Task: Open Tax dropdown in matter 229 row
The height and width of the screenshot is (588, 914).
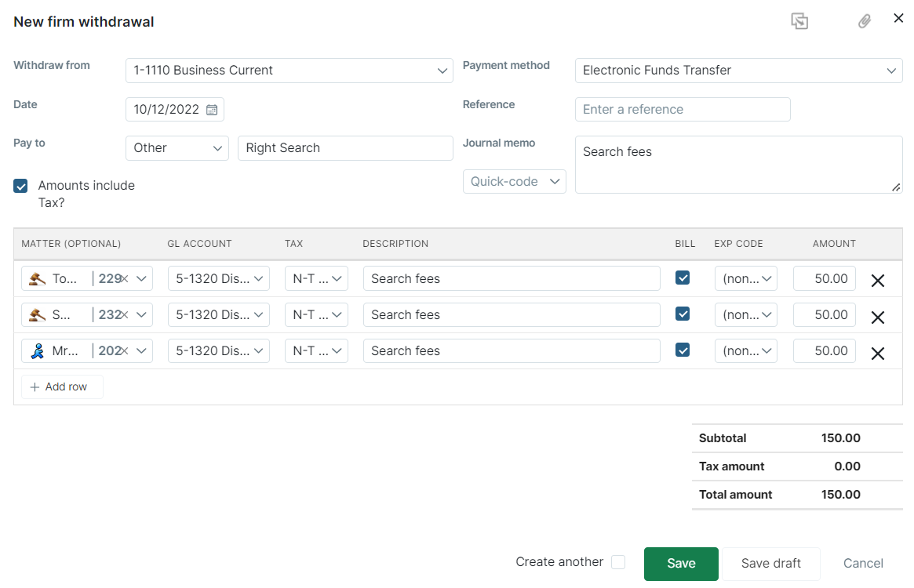Action: (x=316, y=278)
